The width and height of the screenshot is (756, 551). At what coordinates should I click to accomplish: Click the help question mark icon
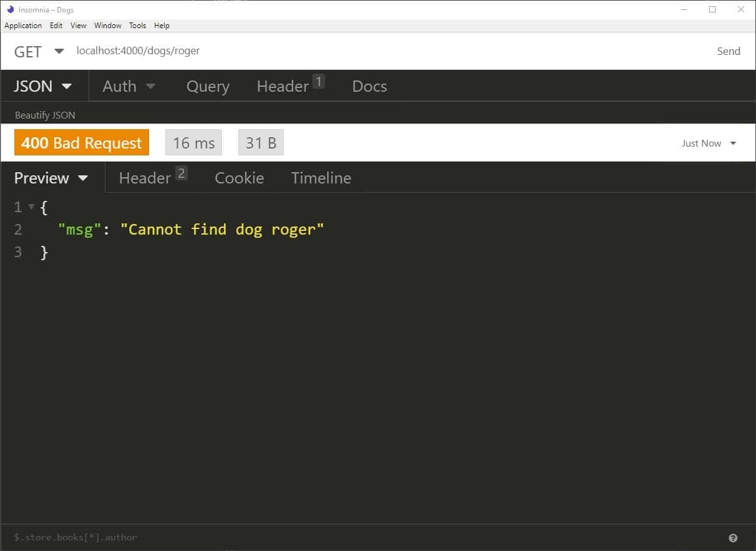[x=733, y=538]
